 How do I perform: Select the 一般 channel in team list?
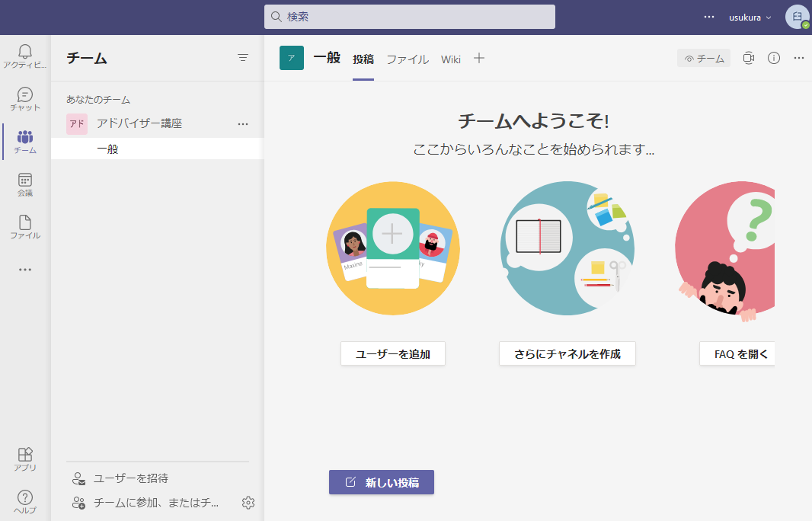pyautogui.click(x=108, y=149)
